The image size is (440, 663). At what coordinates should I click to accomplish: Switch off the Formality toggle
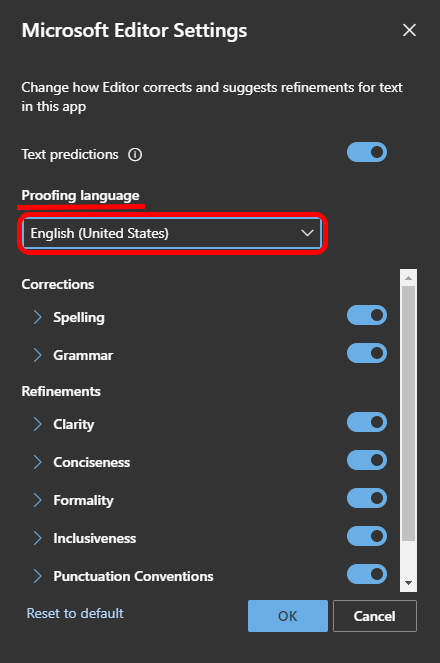(367, 498)
